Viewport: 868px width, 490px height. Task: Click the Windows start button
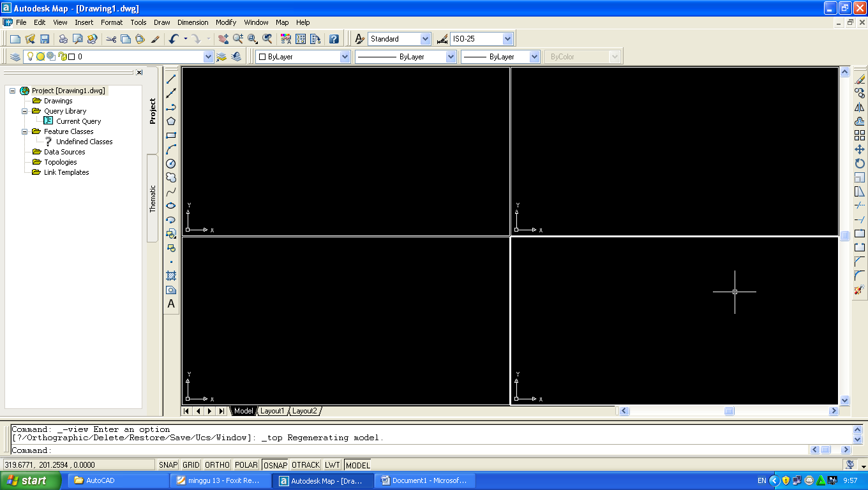pos(31,480)
